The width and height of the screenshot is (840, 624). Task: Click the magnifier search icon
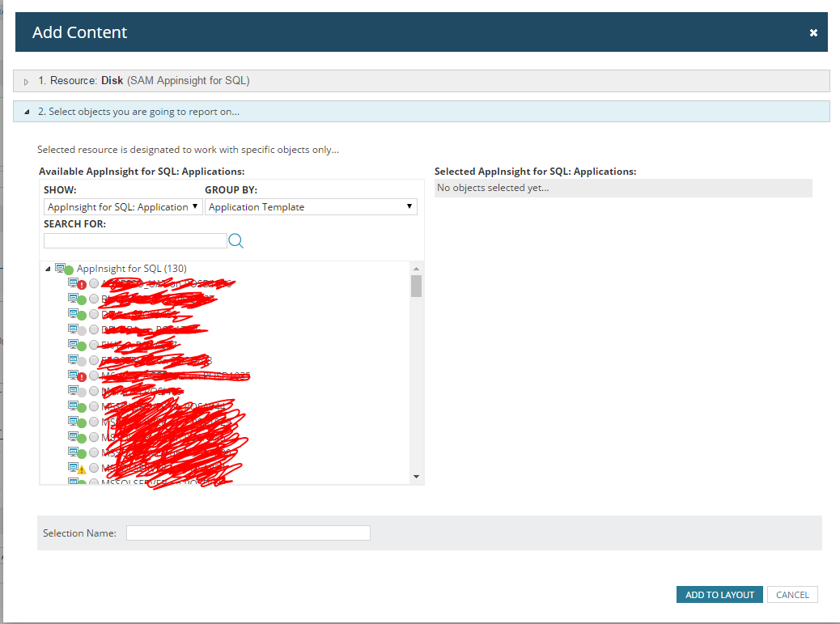click(x=235, y=241)
